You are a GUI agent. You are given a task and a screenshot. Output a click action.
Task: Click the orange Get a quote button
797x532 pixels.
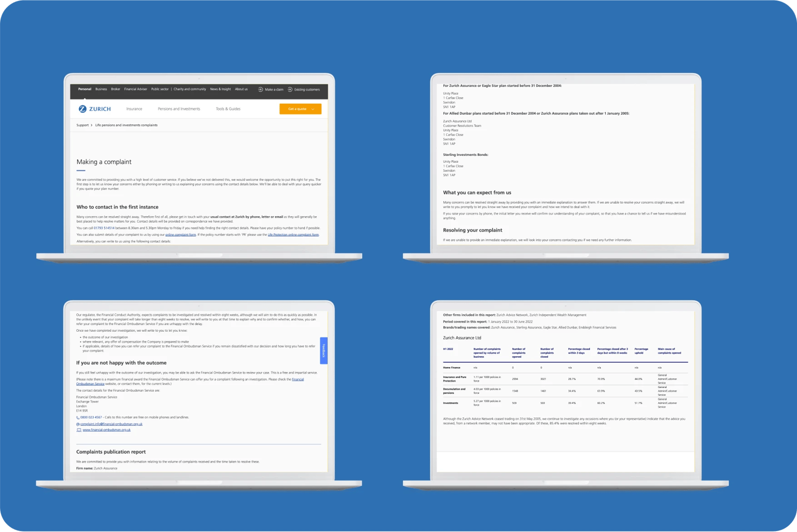[300, 109]
